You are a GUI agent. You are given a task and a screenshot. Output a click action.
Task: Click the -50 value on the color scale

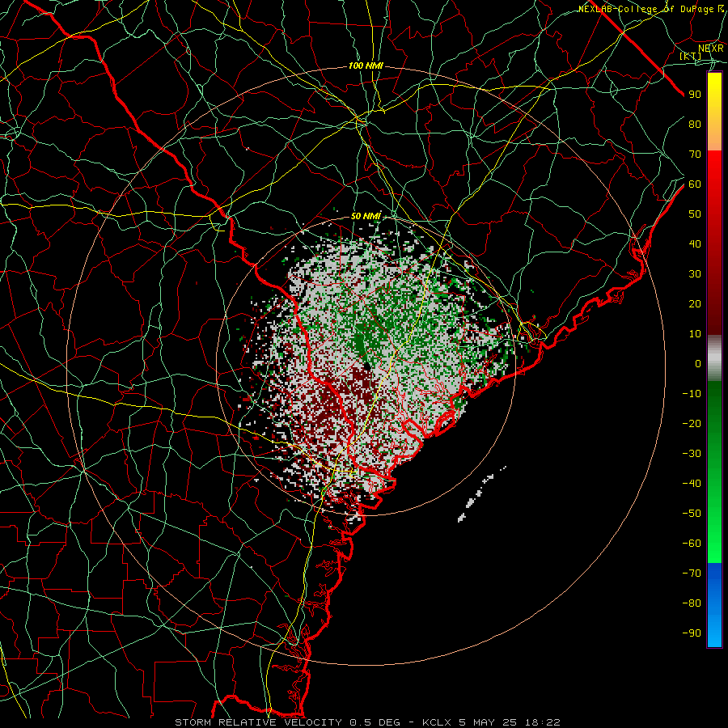click(692, 514)
